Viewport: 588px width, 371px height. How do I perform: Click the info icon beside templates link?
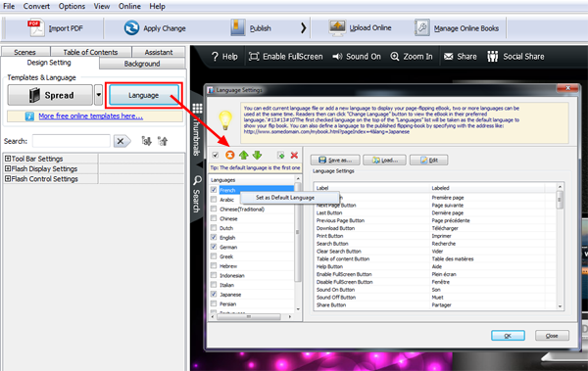click(x=29, y=116)
